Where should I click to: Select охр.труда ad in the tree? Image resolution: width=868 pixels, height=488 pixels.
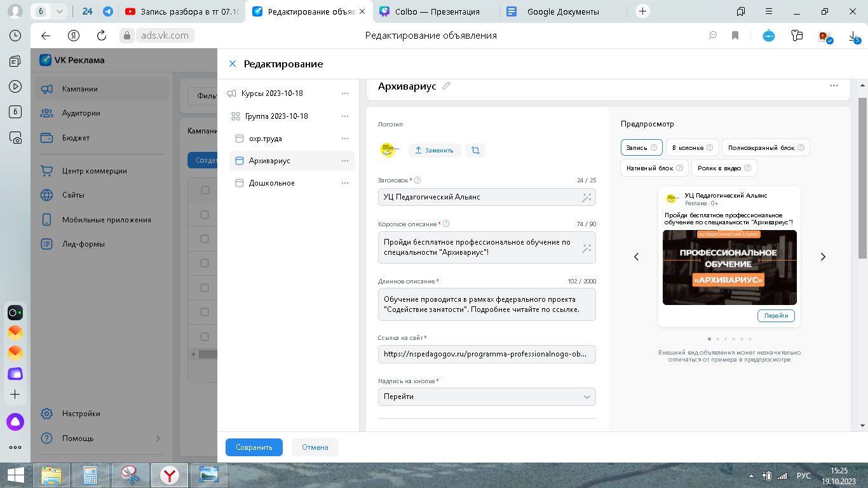coord(265,139)
